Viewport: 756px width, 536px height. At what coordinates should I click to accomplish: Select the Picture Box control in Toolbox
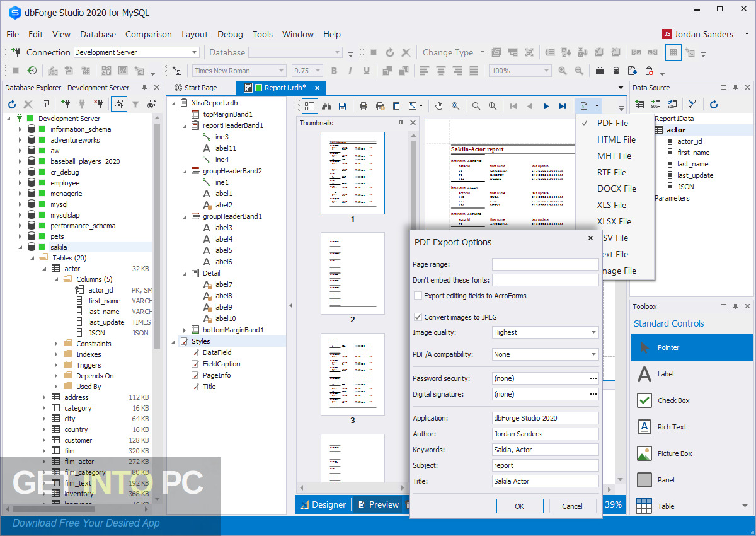point(692,453)
